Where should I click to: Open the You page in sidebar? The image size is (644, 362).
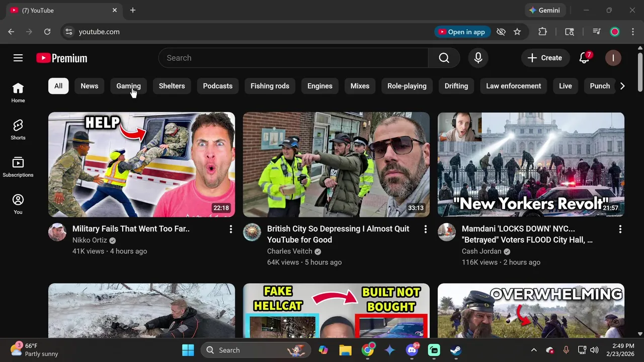(18, 205)
